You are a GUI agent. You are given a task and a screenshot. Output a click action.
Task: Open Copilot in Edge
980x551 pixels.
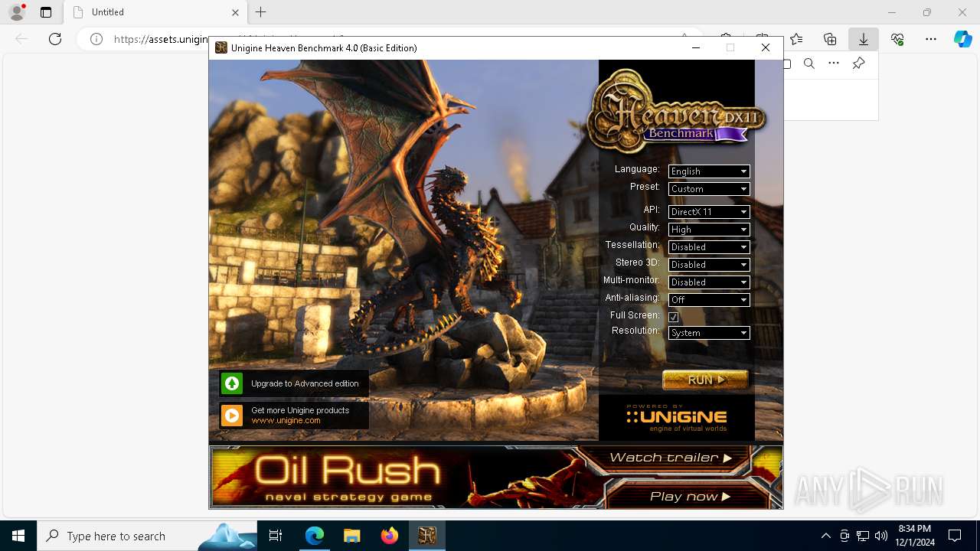pos(962,39)
